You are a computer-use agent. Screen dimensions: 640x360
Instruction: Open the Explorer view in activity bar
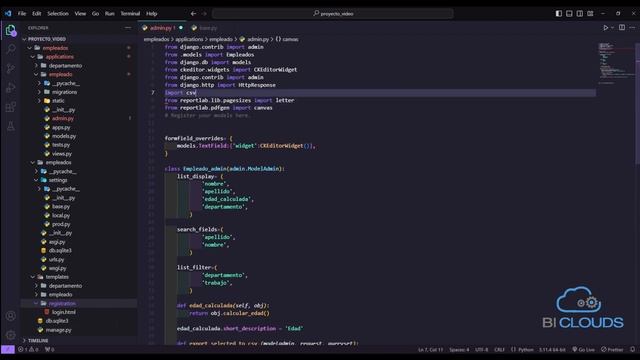point(11,30)
